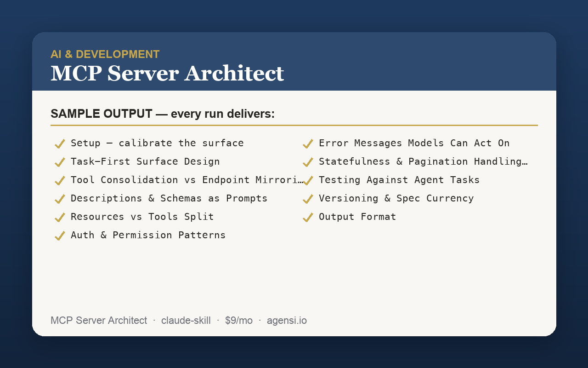Click 'MCP Server Architect' in the footer
588x368 pixels.
tap(99, 320)
